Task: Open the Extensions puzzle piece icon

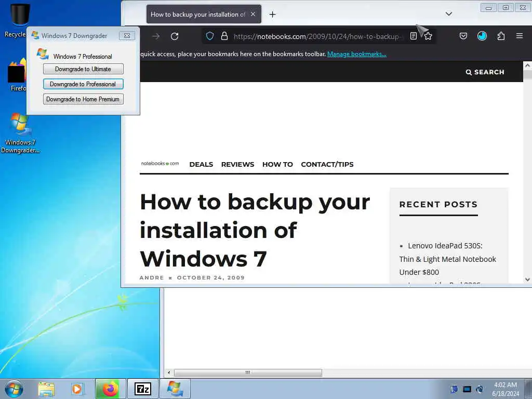Action: tap(501, 36)
